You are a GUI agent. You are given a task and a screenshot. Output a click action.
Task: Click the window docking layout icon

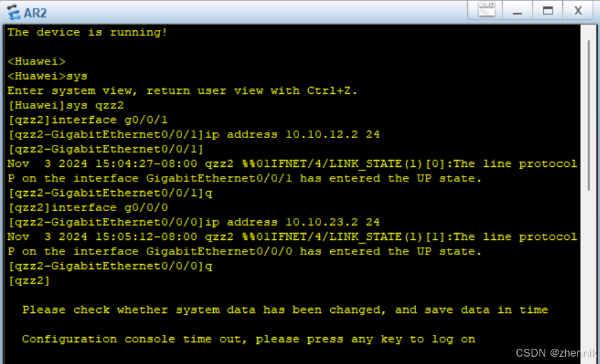click(x=486, y=10)
